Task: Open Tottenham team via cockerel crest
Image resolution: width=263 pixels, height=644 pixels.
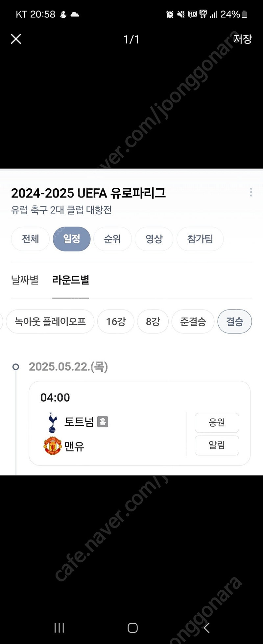Action: point(53,422)
